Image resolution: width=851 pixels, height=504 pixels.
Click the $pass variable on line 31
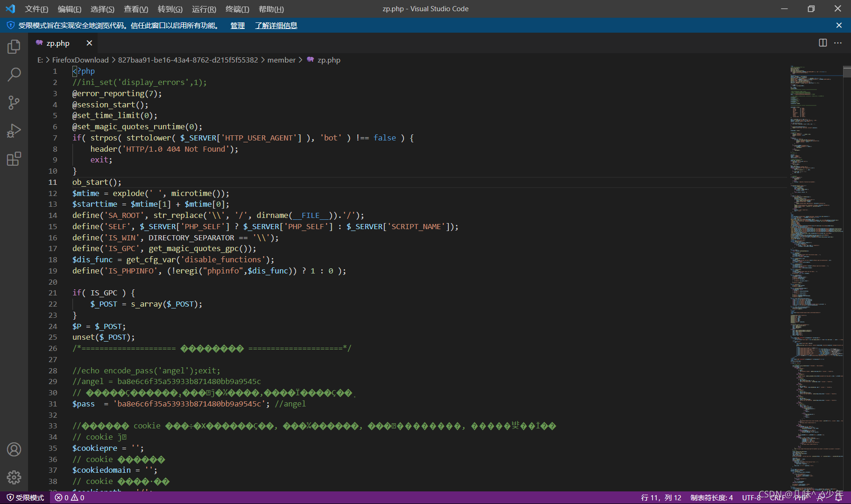point(83,404)
